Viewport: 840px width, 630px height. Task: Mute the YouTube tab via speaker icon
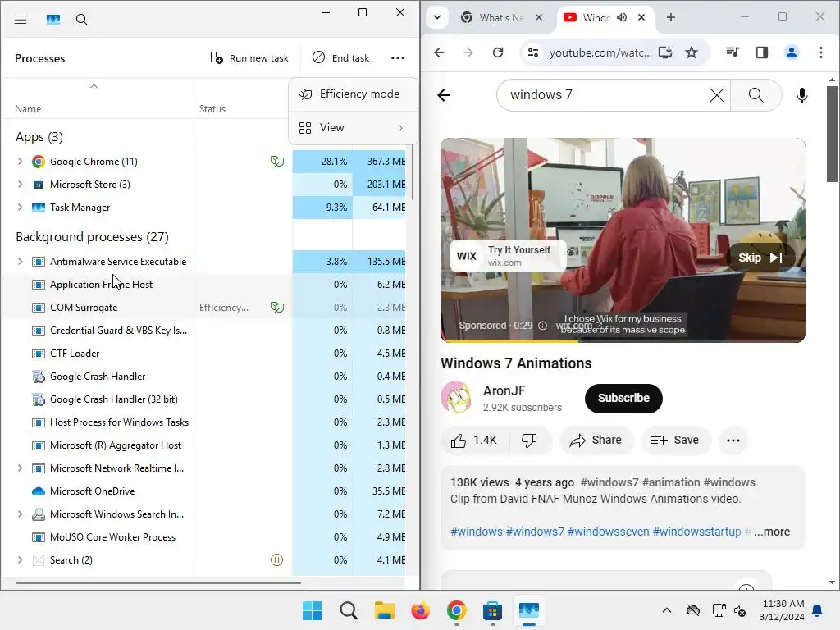(622, 18)
